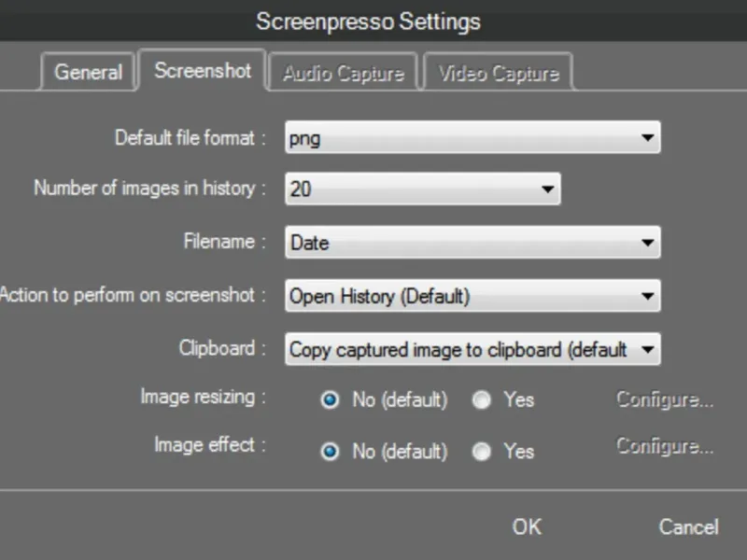Confirm settings with the OK button
The height and width of the screenshot is (560, 747).
pyautogui.click(x=527, y=526)
